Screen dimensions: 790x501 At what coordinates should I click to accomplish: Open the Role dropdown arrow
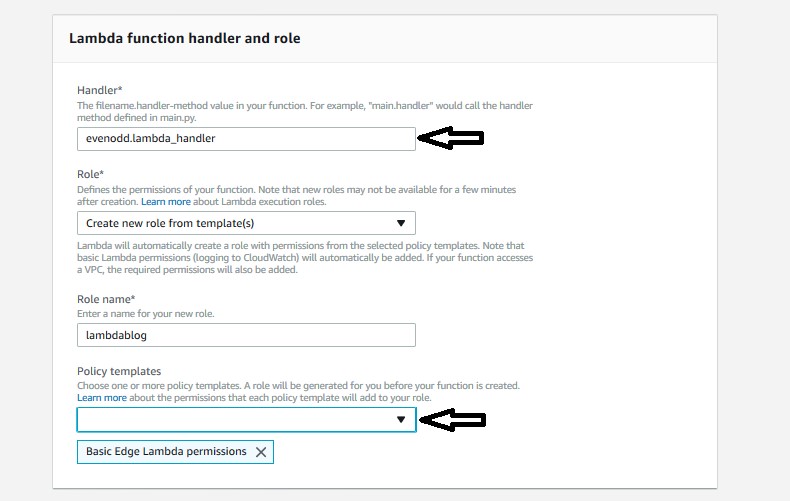coord(401,223)
